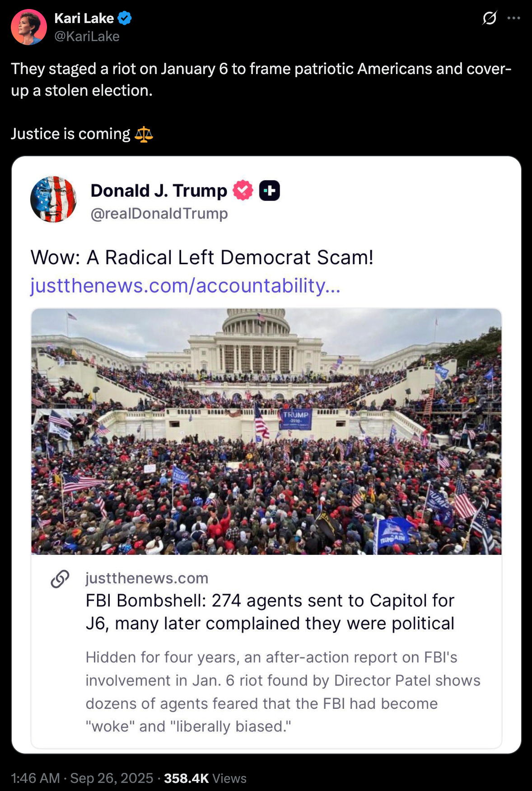Click the 'Hidden for four years' article description

[x=283, y=692]
